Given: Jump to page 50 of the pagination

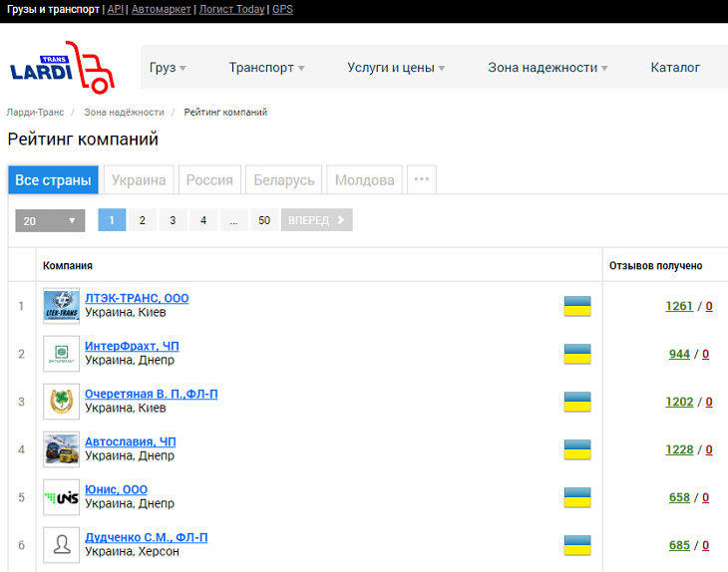Looking at the screenshot, I should tap(264, 220).
